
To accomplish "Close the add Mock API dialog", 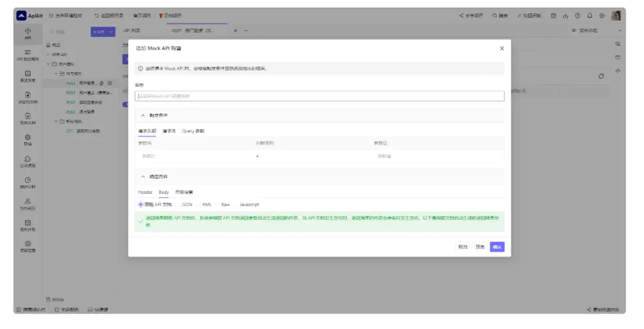I will click(x=502, y=49).
